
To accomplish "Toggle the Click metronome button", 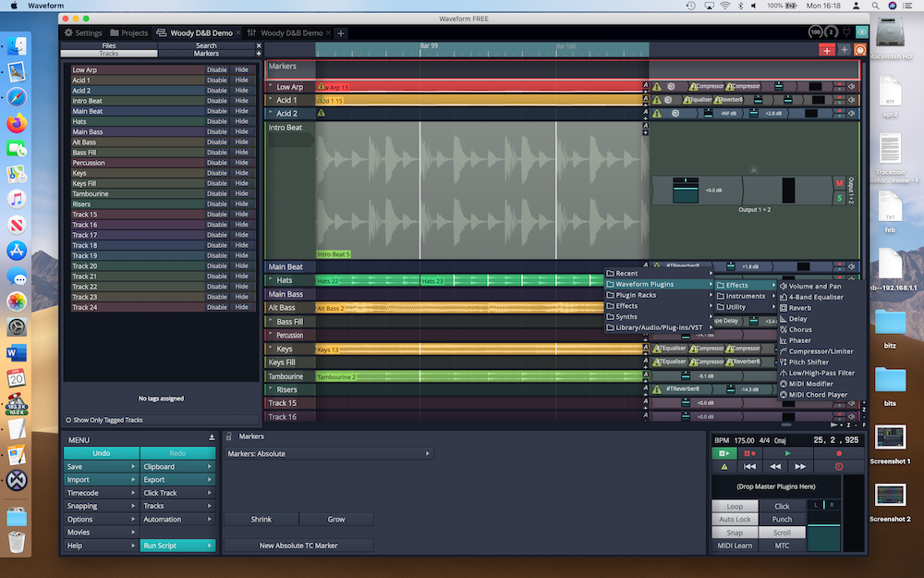I will [x=782, y=506].
